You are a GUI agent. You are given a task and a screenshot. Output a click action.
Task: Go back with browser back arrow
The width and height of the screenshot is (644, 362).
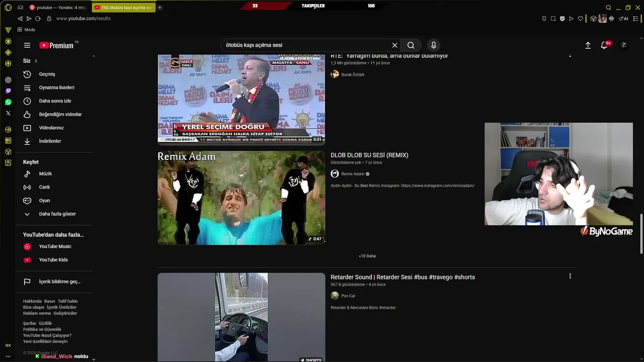[x=20, y=19]
